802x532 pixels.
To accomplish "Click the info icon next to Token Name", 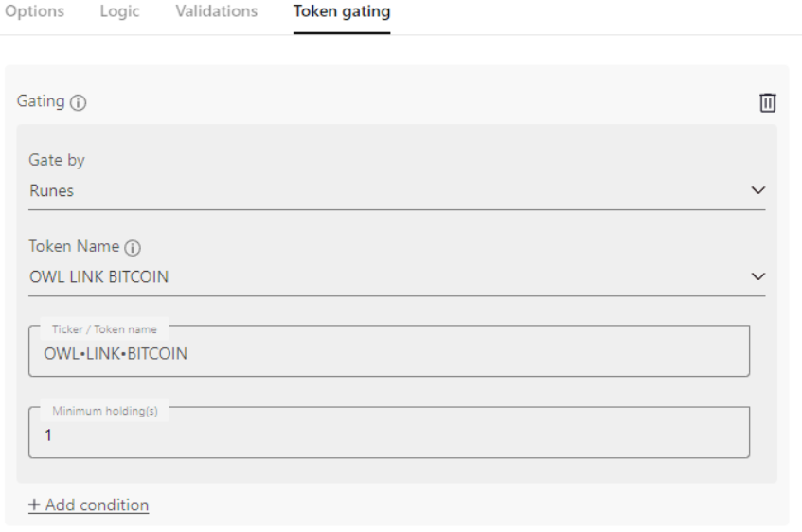I will (132, 247).
